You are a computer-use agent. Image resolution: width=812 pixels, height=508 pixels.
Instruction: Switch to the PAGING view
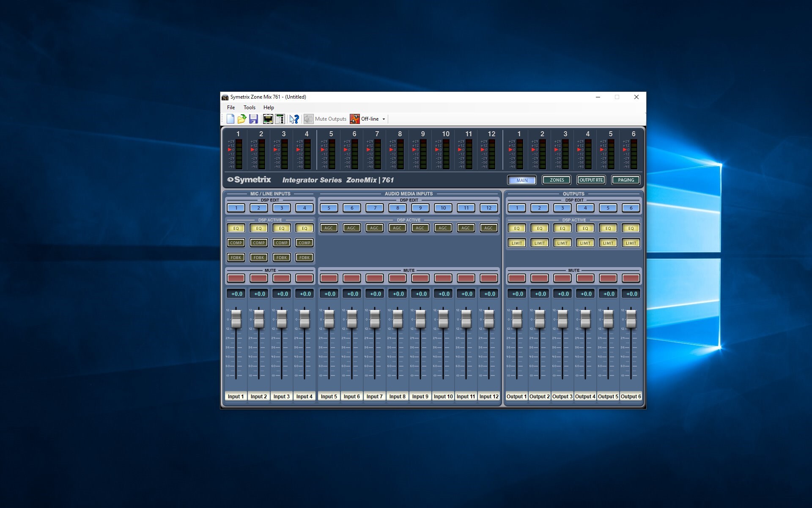click(626, 180)
